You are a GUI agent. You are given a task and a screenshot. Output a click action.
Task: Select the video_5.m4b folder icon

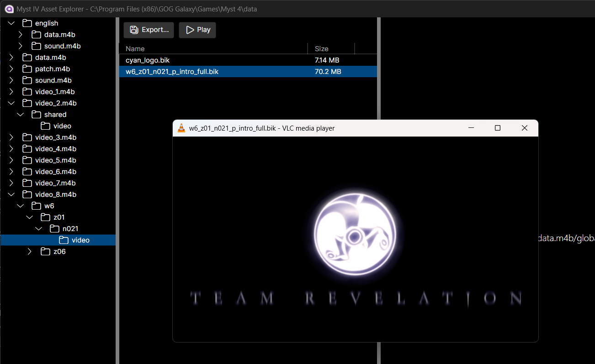point(27,160)
